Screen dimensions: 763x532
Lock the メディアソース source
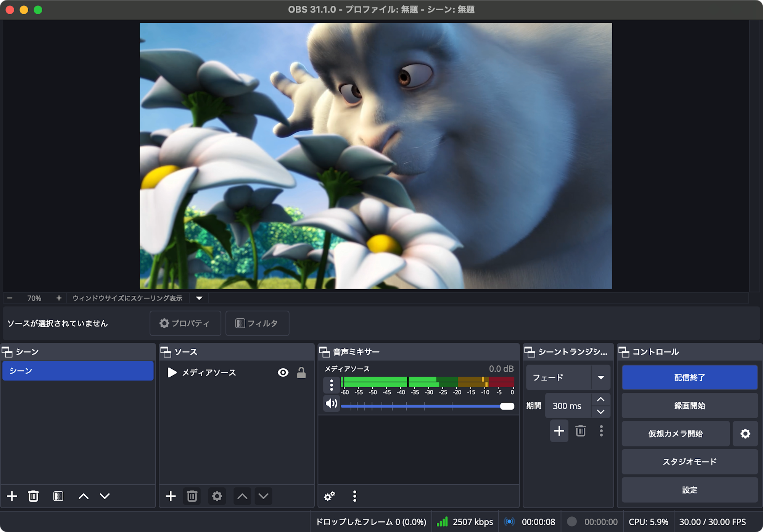(301, 372)
